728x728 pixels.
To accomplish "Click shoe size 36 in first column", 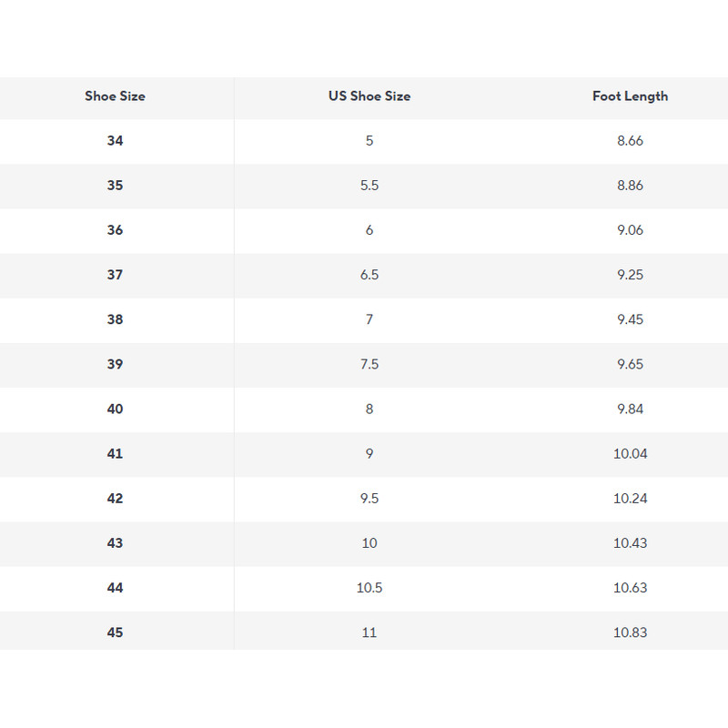I will [x=115, y=230].
